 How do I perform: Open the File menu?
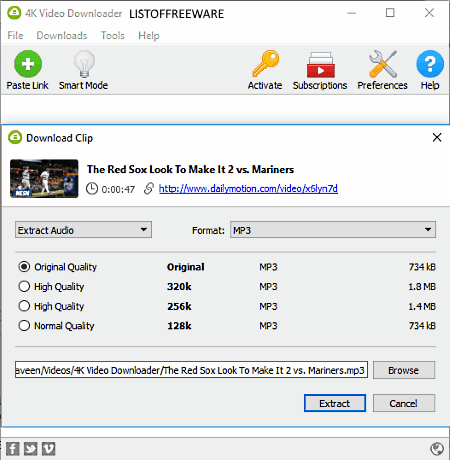pos(15,35)
